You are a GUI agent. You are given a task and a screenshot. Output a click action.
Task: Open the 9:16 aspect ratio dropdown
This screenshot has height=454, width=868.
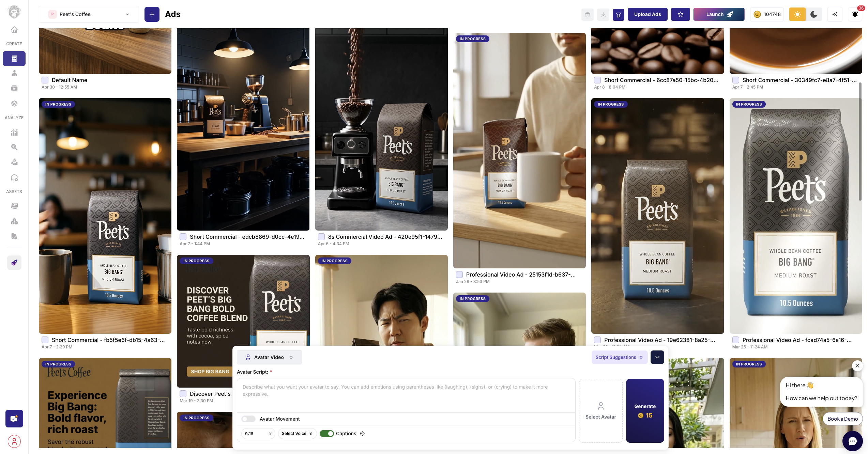click(x=258, y=434)
